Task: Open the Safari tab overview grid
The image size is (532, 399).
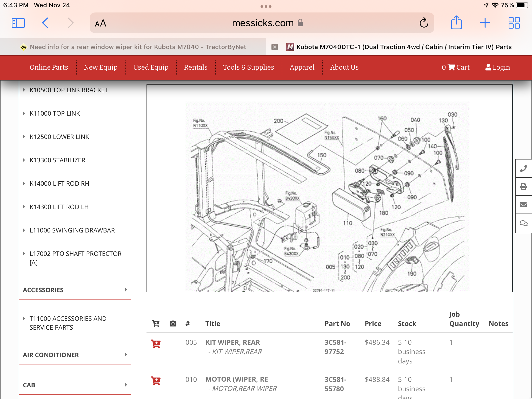Action: coord(514,23)
